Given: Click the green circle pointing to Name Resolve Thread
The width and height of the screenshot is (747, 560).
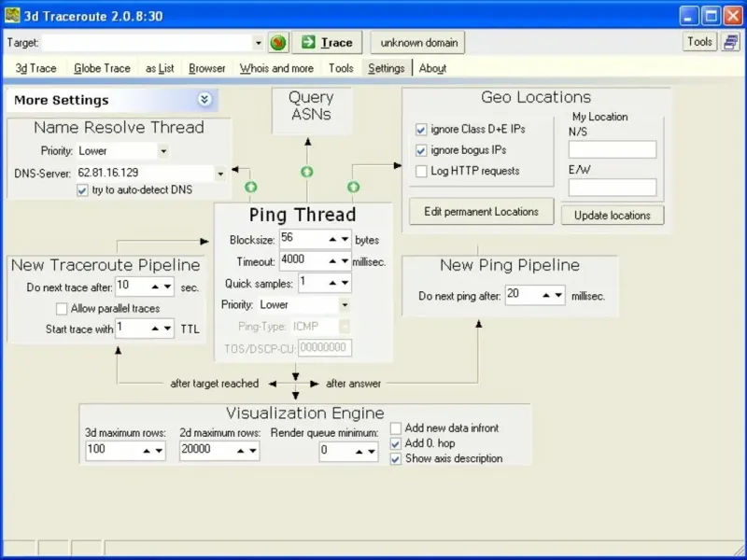Looking at the screenshot, I should tap(251, 188).
